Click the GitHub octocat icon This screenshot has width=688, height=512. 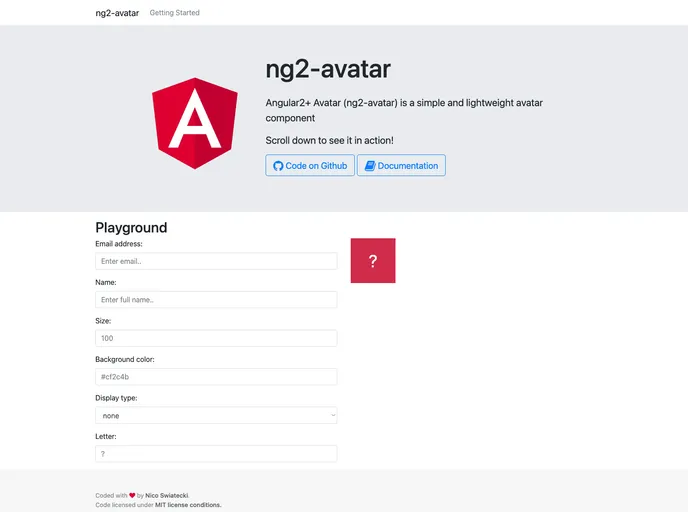[x=278, y=166]
